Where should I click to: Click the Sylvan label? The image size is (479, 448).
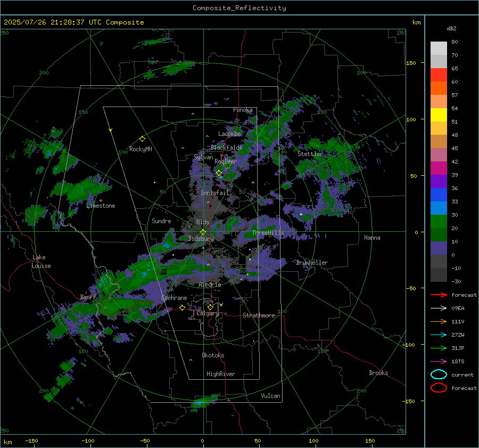203,157
